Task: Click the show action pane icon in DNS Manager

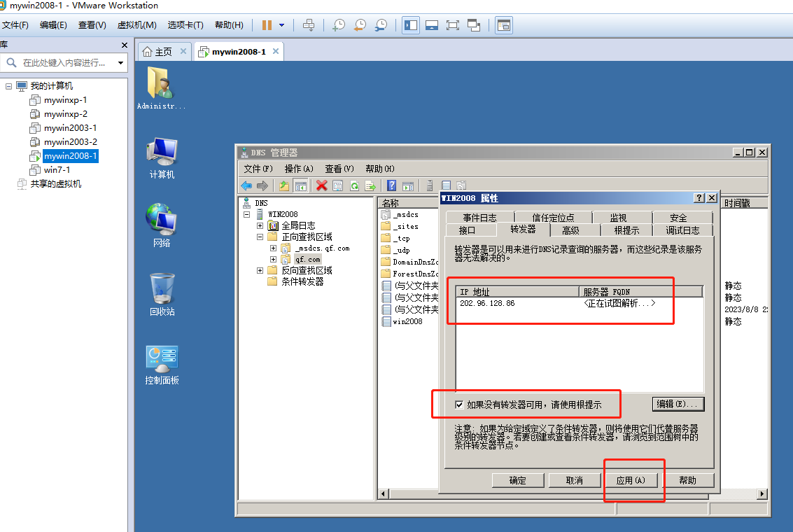Action: click(408, 185)
